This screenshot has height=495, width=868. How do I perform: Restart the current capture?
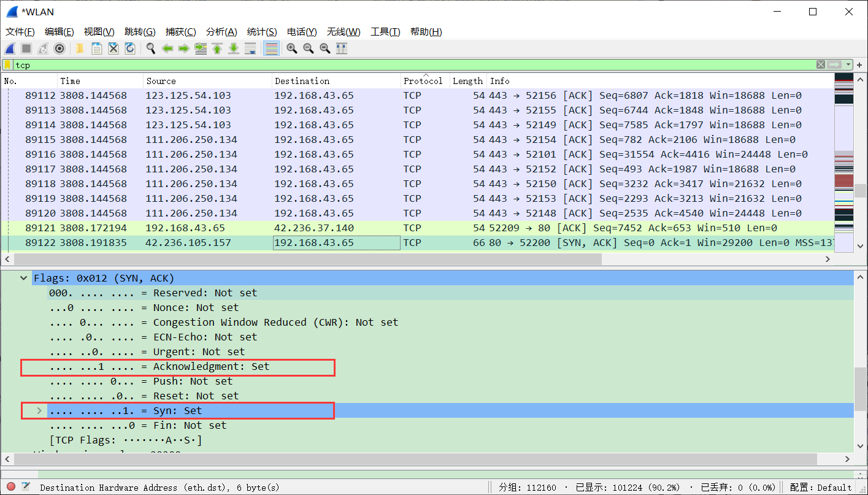[43, 48]
